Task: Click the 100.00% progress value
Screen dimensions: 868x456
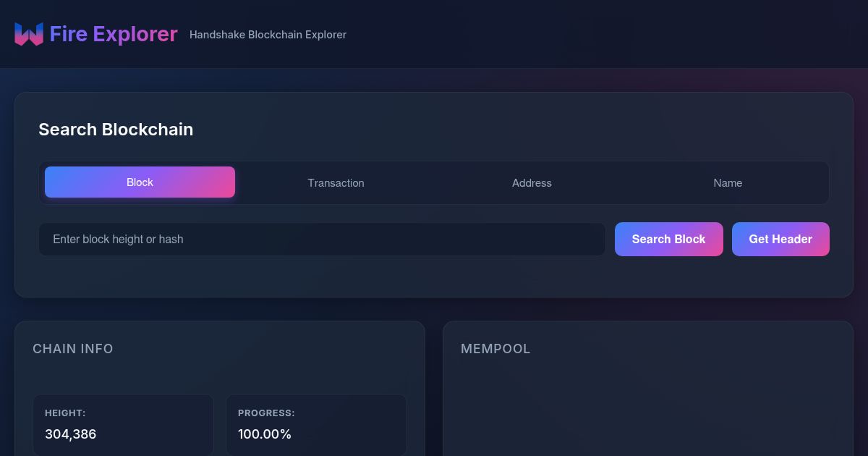Action: 265,434
